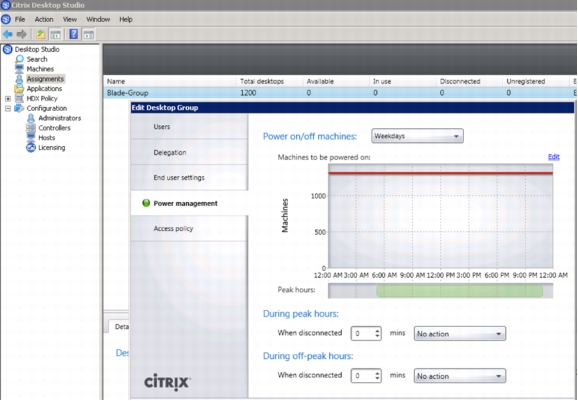Select Machines in the tree

[40, 69]
